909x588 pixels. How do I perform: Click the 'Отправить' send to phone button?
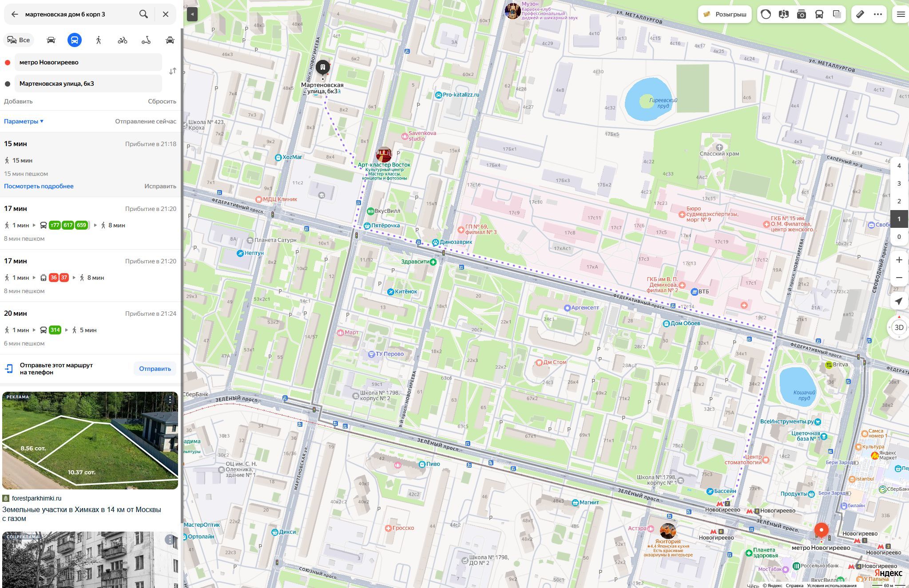pyautogui.click(x=154, y=369)
